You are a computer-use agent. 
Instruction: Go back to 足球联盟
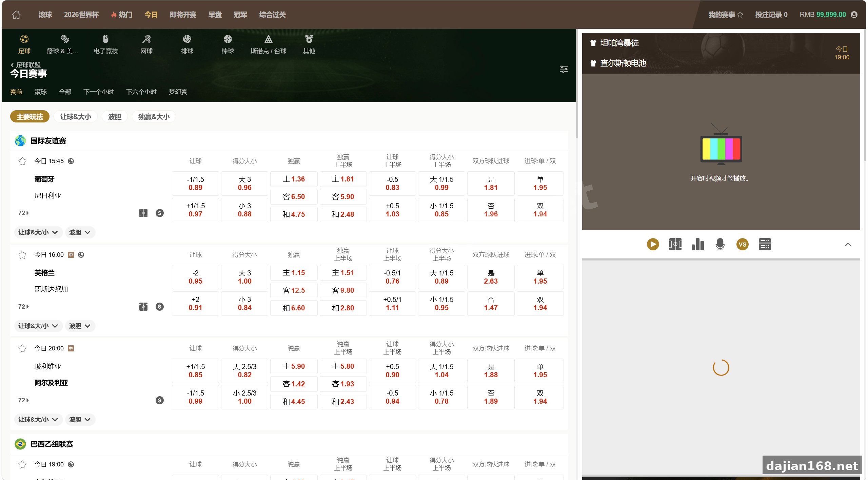(x=26, y=65)
